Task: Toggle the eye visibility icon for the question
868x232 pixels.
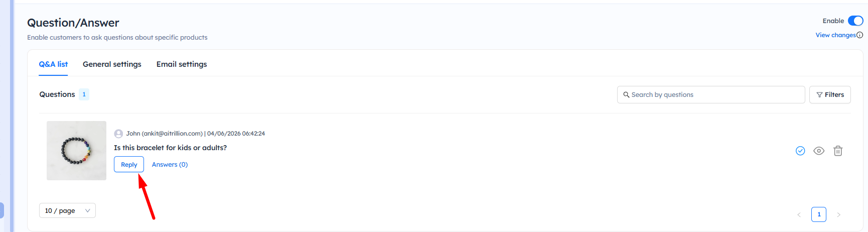Action: point(819,151)
